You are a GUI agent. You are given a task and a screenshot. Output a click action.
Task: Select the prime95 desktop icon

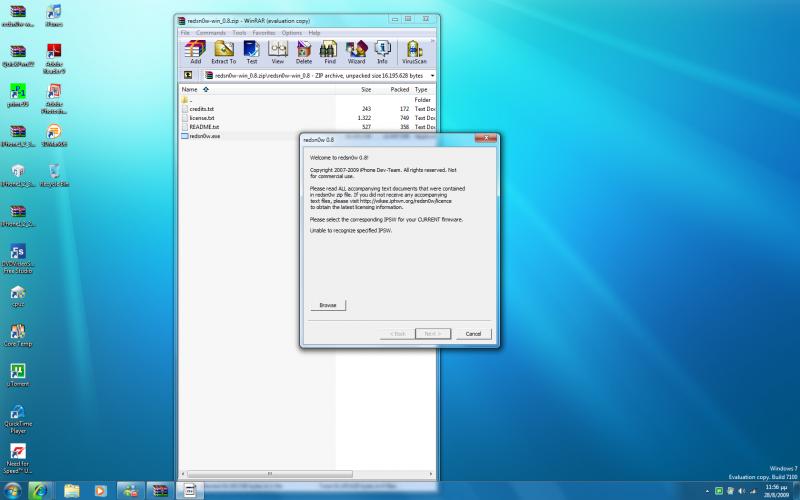click(x=18, y=95)
